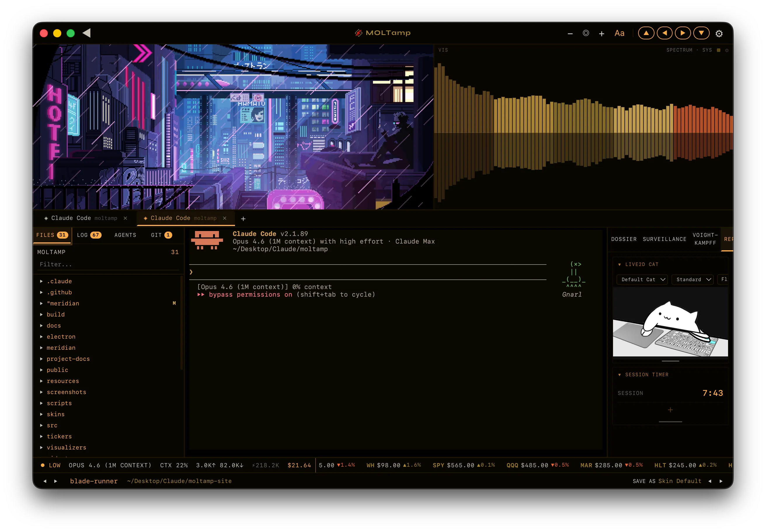Click the file tree vertical scrollbar
Image resolution: width=766 pixels, height=532 pixels.
click(182, 323)
